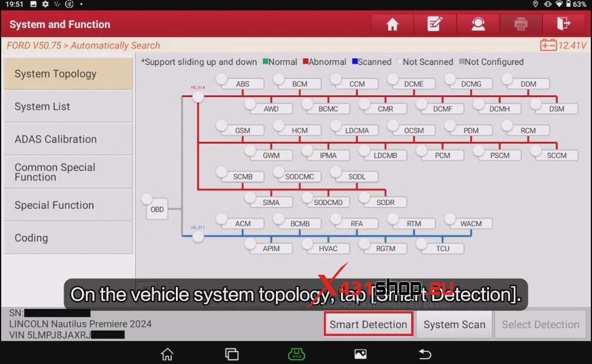Tap the PCM module node
This screenshot has width=592, height=364.
click(443, 155)
